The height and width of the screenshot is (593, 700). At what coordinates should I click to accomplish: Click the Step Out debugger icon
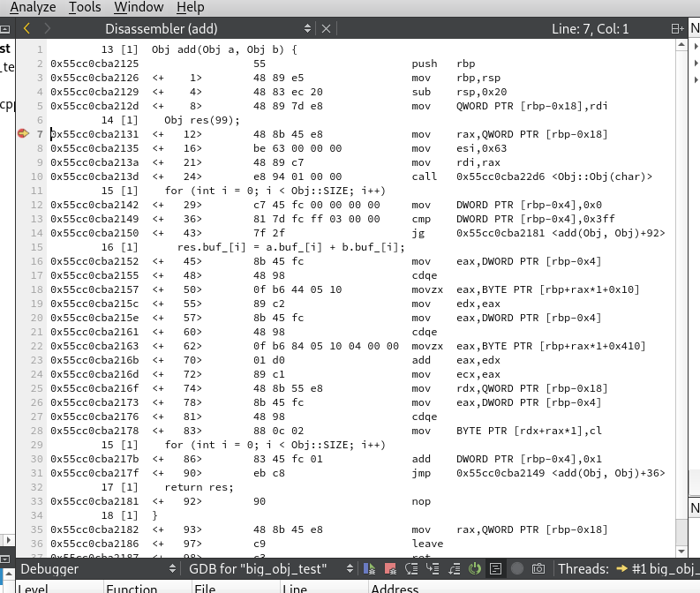454,569
